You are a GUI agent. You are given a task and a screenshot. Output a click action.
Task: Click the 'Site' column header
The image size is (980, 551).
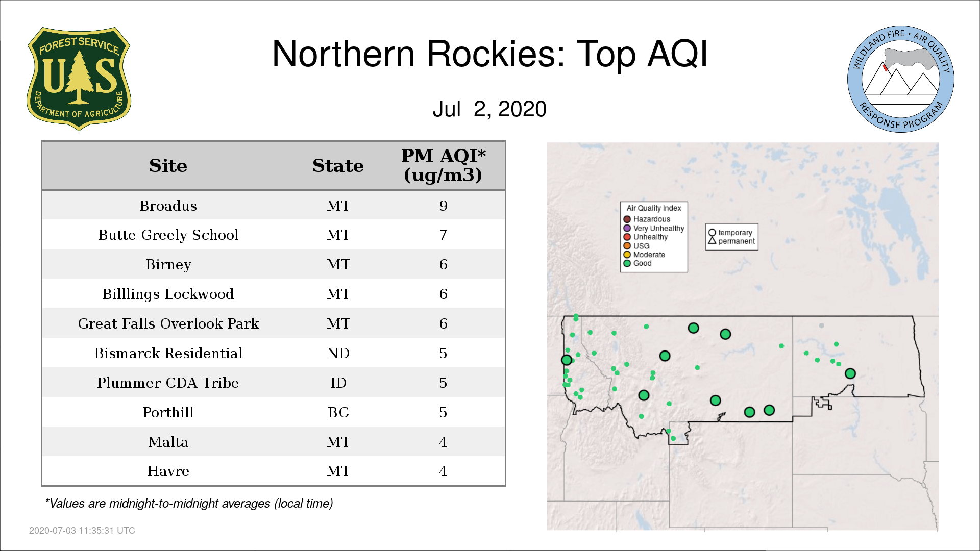coord(168,166)
